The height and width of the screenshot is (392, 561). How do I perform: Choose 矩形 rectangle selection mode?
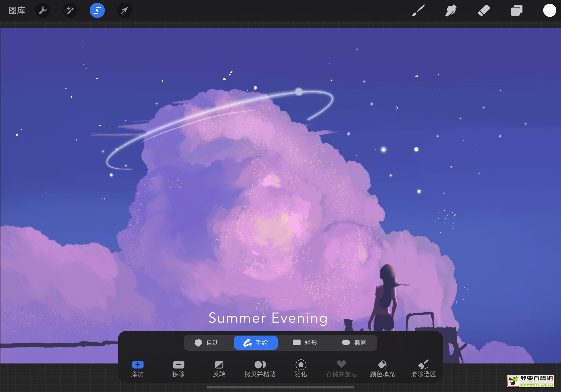pos(305,343)
